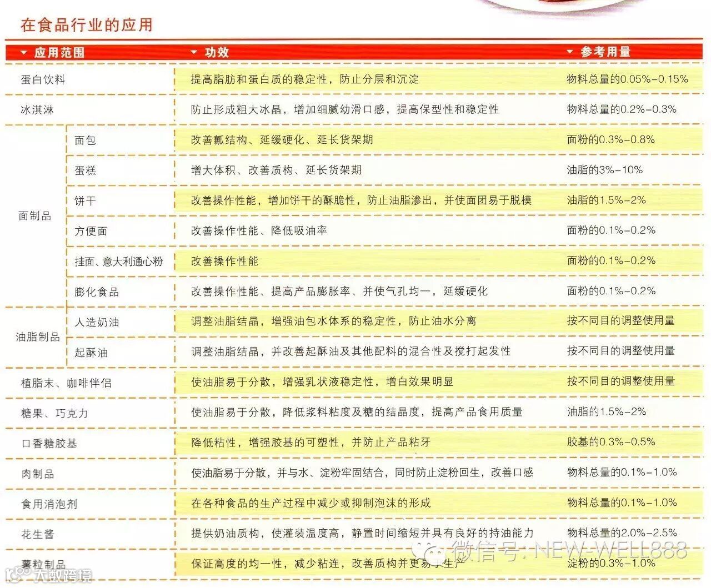Image resolution: width=711 pixels, height=588 pixels.
Task: Click the 方便面 row dosage 面粉的0.1%-0.2%
Action: click(x=611, y=230)
